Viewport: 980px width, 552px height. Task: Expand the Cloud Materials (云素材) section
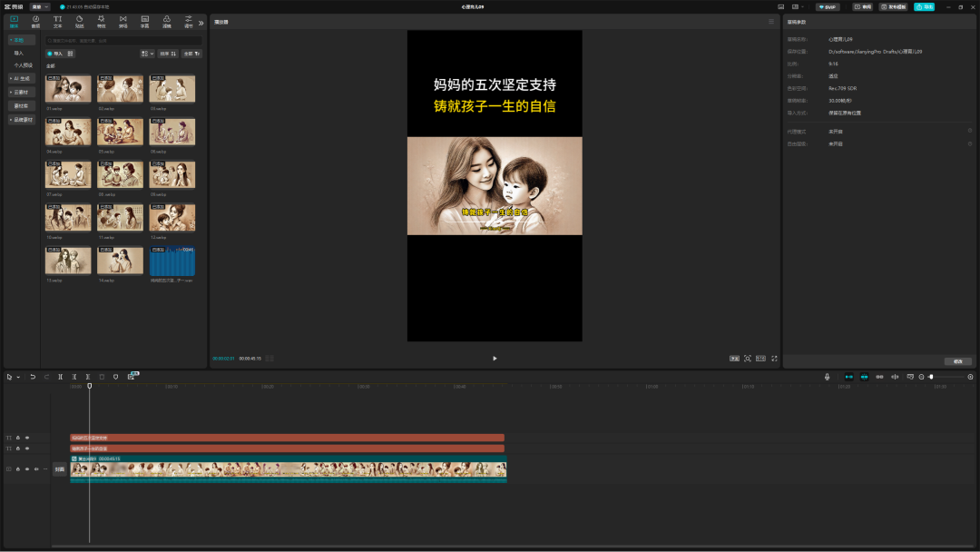[x=21, y=92]
